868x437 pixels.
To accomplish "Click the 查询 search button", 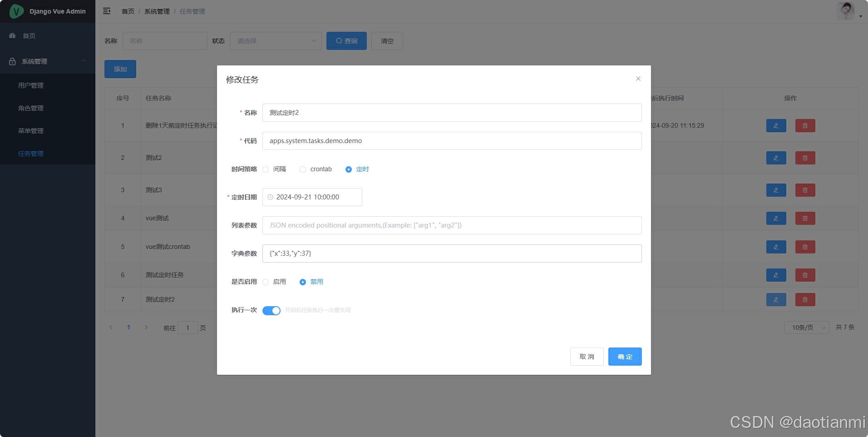I will (x=346, y=41).
